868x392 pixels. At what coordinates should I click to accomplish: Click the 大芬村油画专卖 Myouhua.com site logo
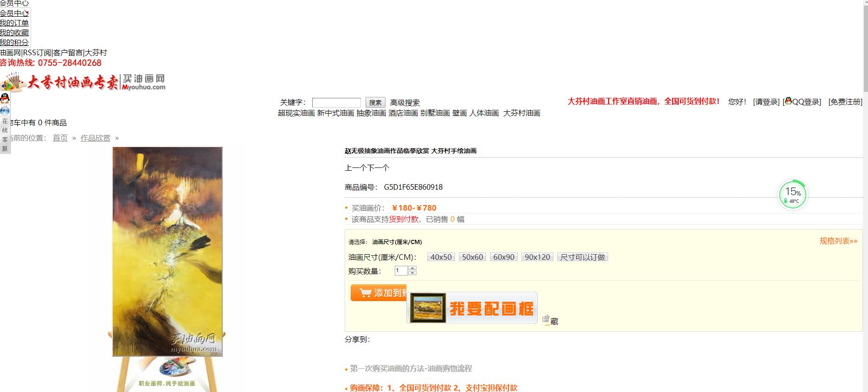point(83,82)
